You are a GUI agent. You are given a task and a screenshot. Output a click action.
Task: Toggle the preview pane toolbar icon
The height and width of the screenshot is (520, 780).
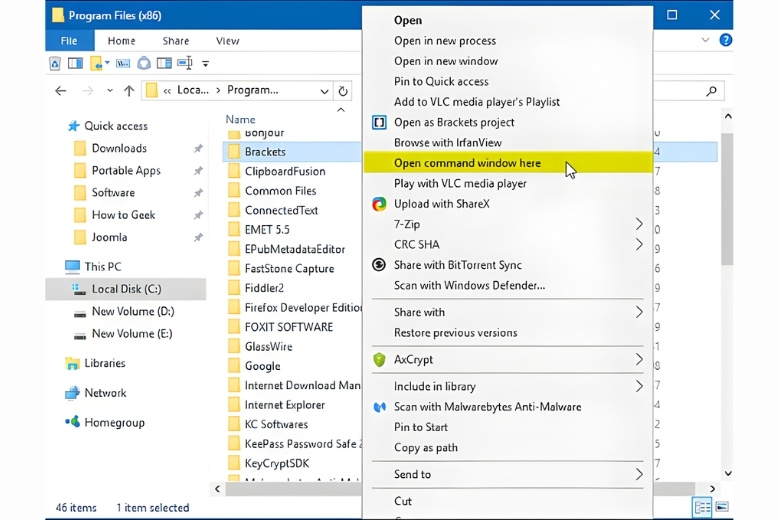click(75, 63)
